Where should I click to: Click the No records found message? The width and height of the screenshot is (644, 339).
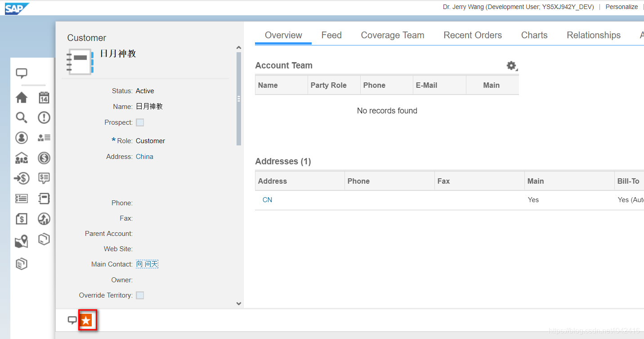pos(387,111)
